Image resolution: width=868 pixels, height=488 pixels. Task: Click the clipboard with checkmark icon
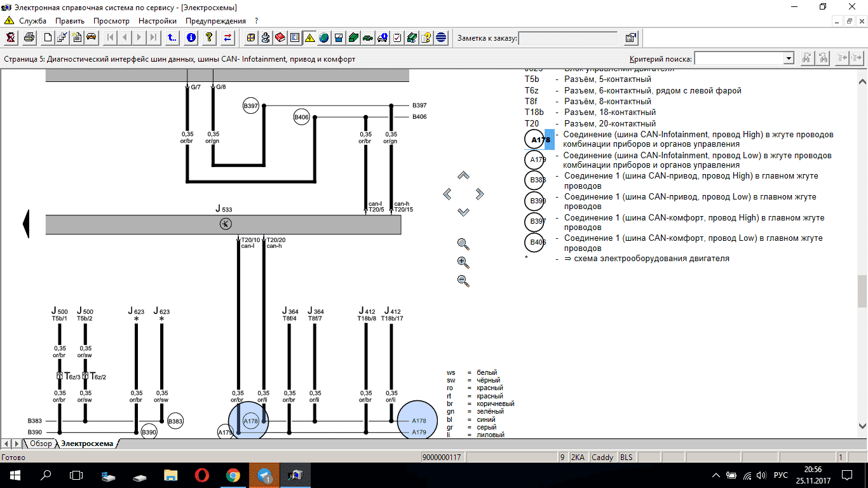click(x=397, y=37)
